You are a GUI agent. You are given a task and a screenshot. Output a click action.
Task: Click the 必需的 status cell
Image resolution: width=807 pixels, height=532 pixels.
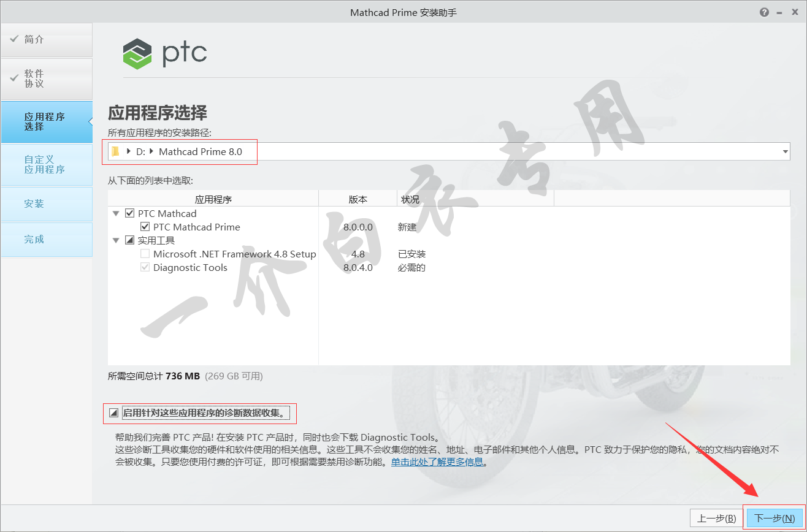(x=412, y=267)
